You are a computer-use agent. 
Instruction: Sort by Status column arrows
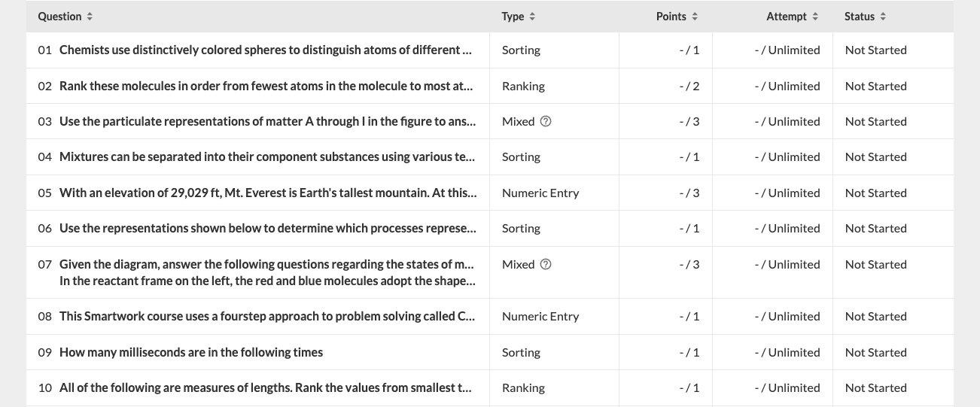[x=883, y=17]
